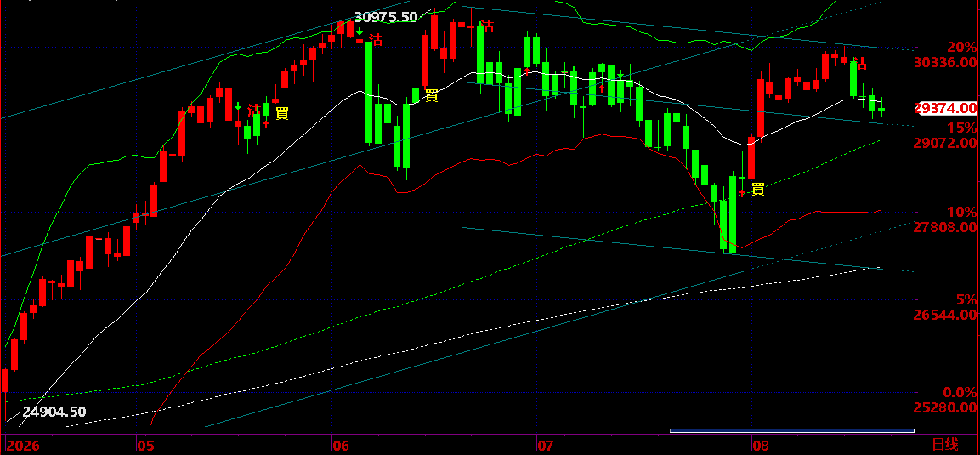Click the 29072.00 price axis label

tap(945, 143)
